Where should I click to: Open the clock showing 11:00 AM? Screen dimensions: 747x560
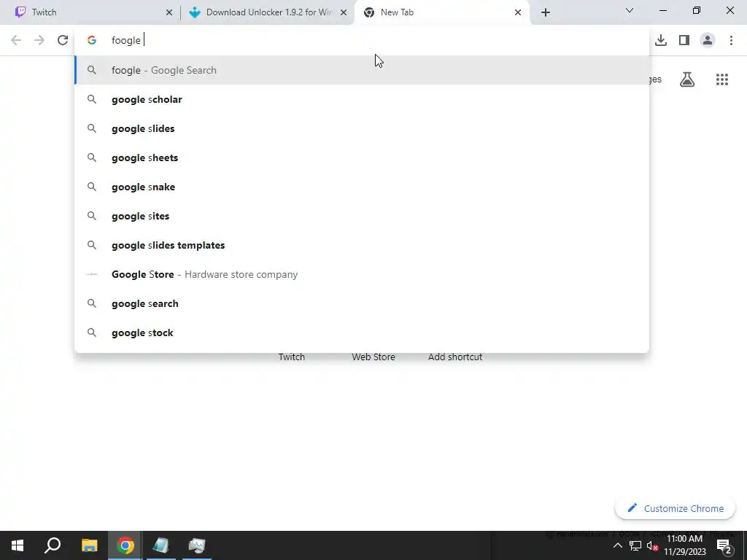684,545
